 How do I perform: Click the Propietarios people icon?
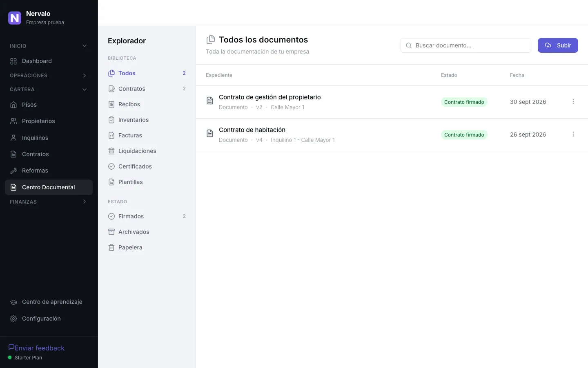coord(13,121)
